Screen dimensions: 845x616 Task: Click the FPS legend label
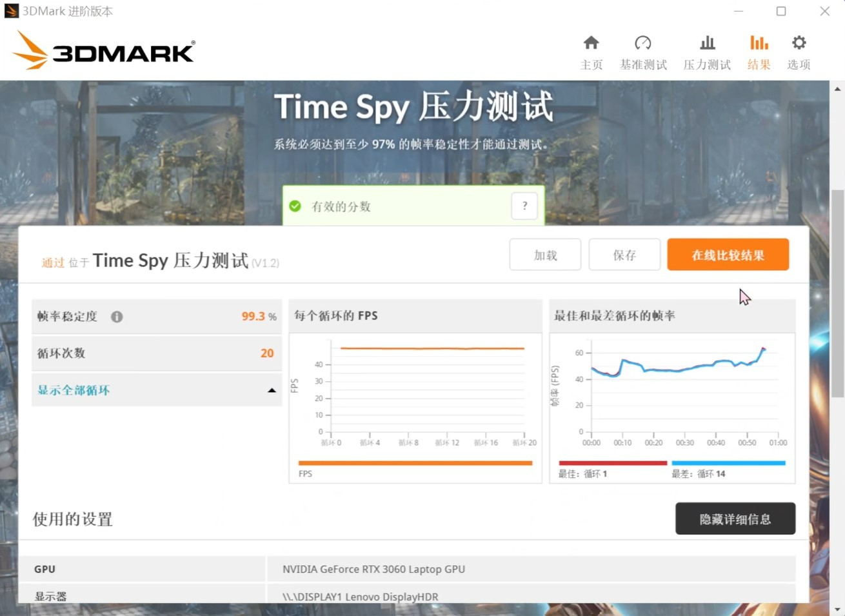306,473
